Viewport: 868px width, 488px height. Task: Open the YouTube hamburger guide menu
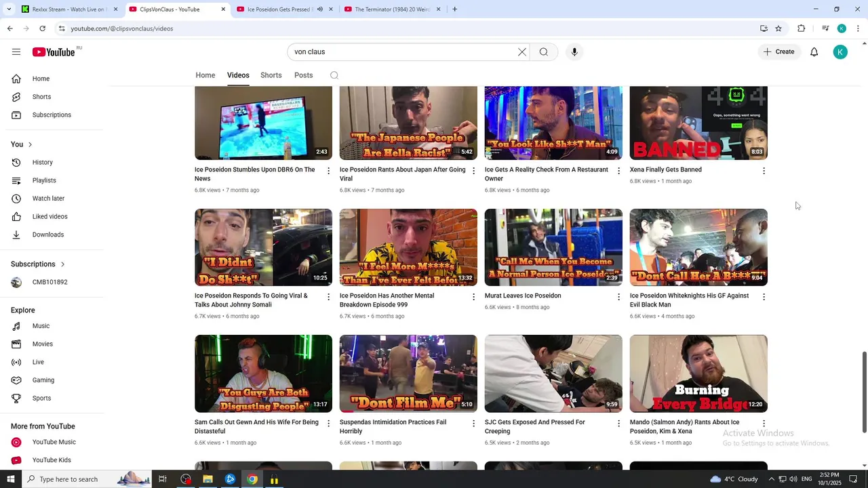[16, 52]
